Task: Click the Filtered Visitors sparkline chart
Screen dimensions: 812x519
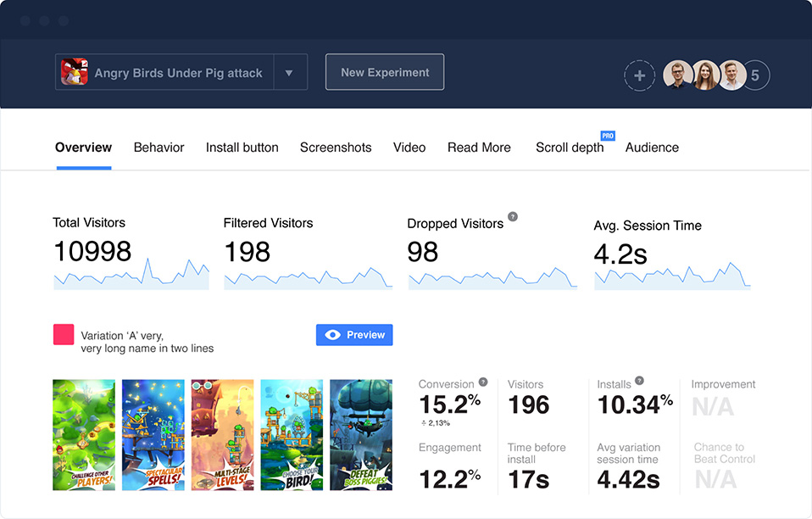Action: click(x=308, y=277)
